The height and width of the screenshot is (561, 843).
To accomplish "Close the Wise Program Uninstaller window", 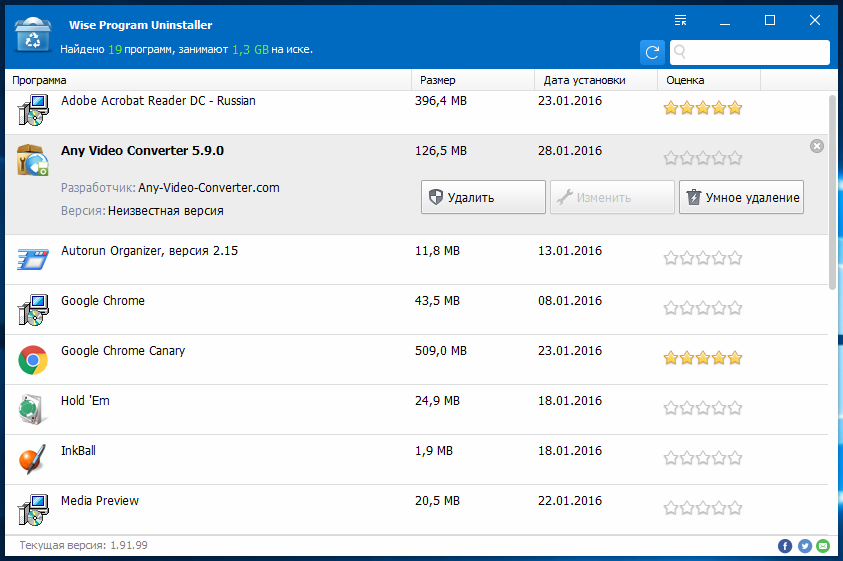I will coord(815,20).
